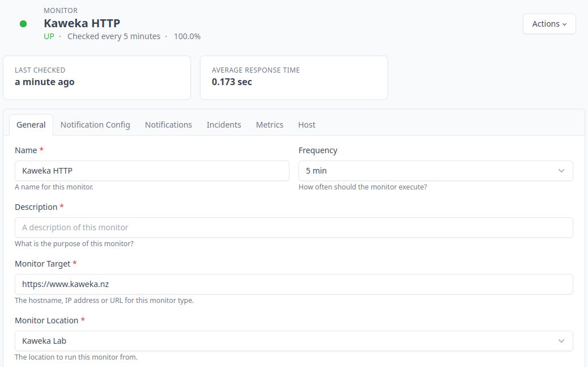Screen dimensions: 588x367
Task: Click the Kaweka HTTP page heading
Action: (x=82, y=23)
